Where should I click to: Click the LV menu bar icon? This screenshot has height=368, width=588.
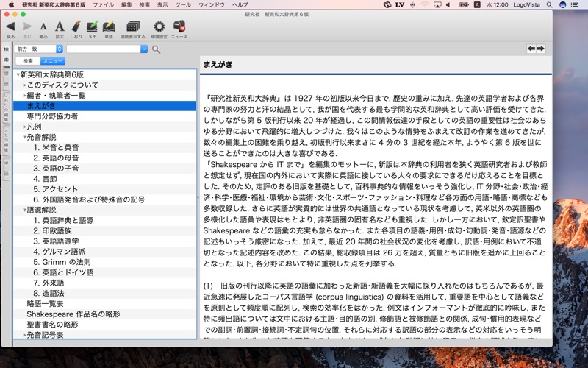point(399,5)
